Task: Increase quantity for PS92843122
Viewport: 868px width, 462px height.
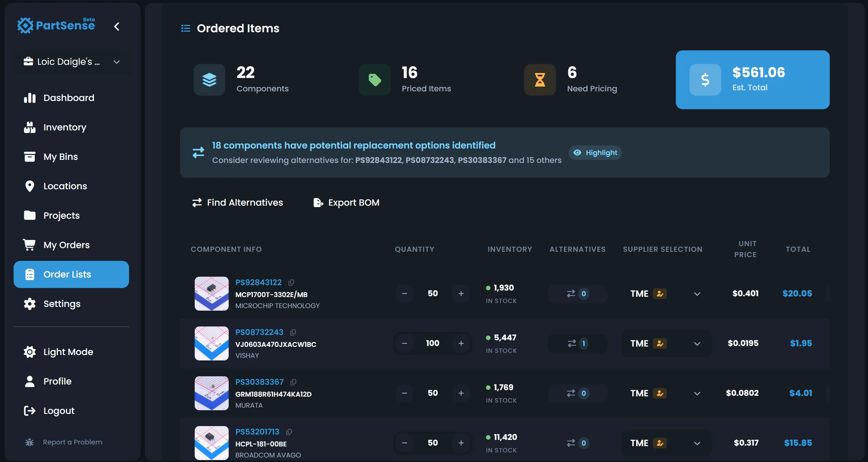Action: coord(461,294)
